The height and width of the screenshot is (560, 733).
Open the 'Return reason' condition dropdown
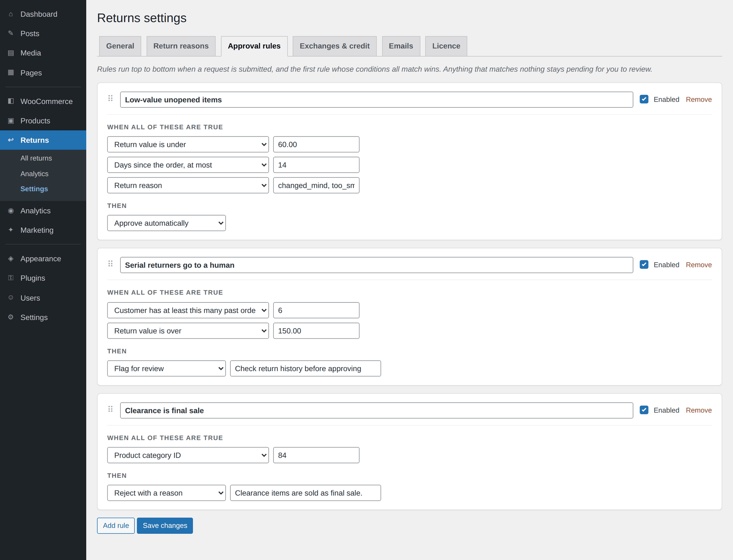click(x=188, y=185)
